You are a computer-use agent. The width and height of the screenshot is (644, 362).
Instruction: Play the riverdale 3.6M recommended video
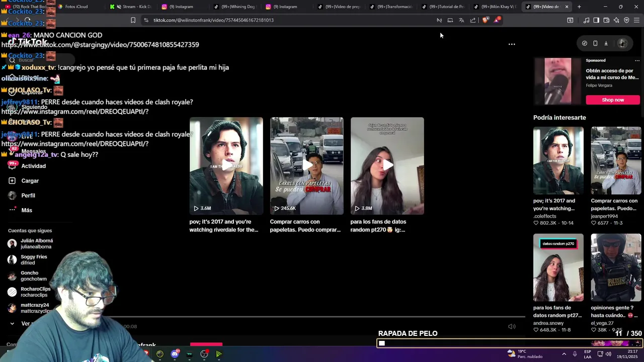tap(226, 166)
